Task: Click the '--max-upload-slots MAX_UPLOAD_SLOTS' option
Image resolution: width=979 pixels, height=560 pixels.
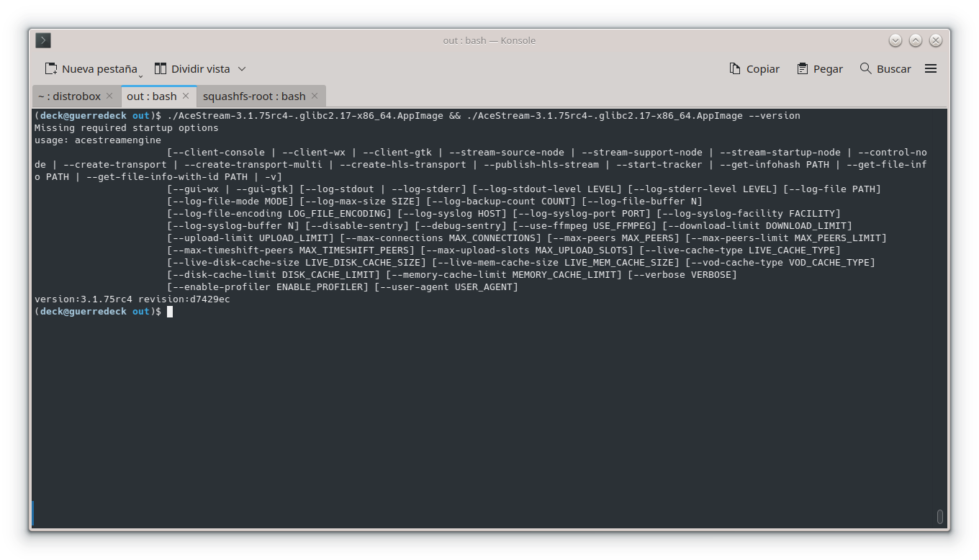Action: pyautogui.click(x=527, y=250)
